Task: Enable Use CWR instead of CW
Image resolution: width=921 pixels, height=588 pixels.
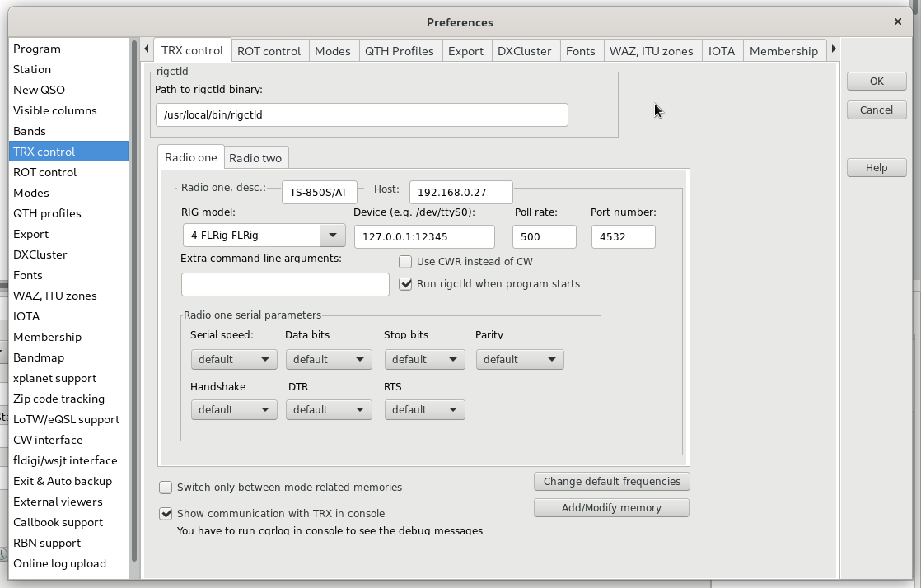Action: 405,262
